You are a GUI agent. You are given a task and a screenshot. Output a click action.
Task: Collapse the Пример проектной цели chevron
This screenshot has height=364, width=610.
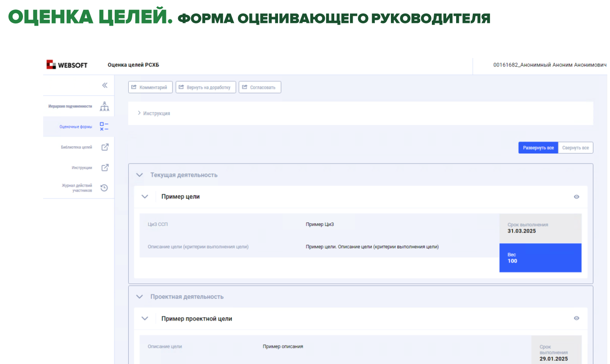tap(145, 319)
